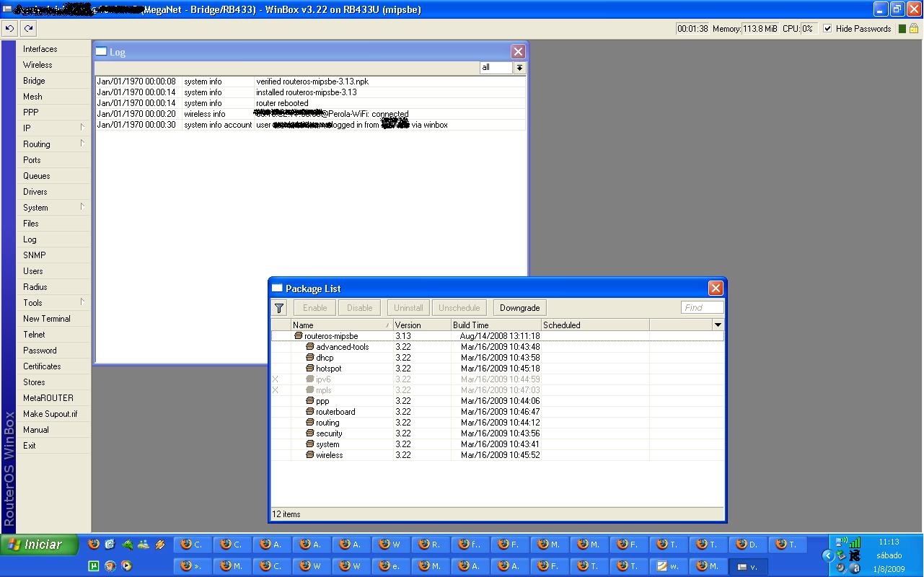Viewport: 924px width, 577px height.
Task: Click the taskbar clock showing 11:13
Action: coord(889,542)
